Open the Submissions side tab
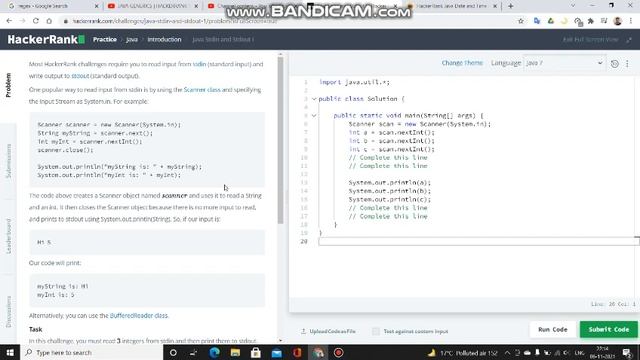The width and height of the screenshot is (640, 360). (x=8, y=161)
